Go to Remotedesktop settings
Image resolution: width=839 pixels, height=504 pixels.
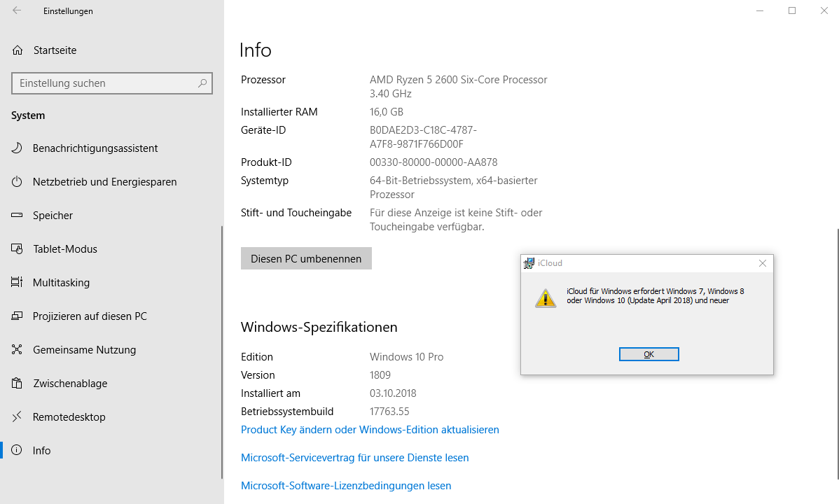pyautogui.click(x=69, y=417)
